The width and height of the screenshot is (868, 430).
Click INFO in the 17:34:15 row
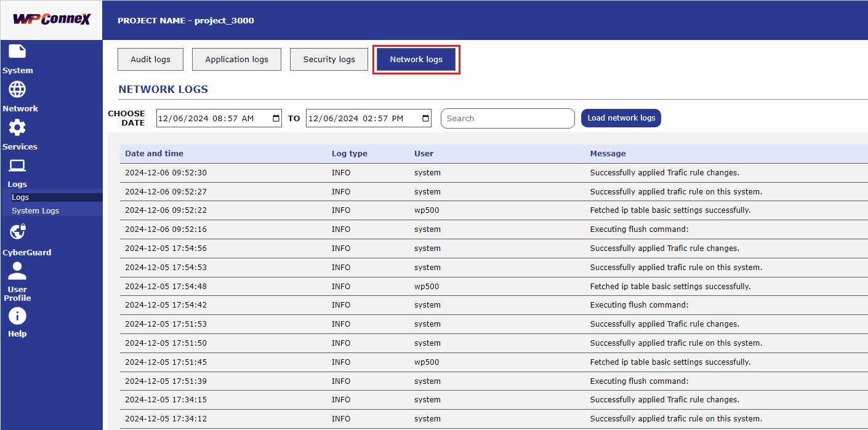[x=341, y=400]
